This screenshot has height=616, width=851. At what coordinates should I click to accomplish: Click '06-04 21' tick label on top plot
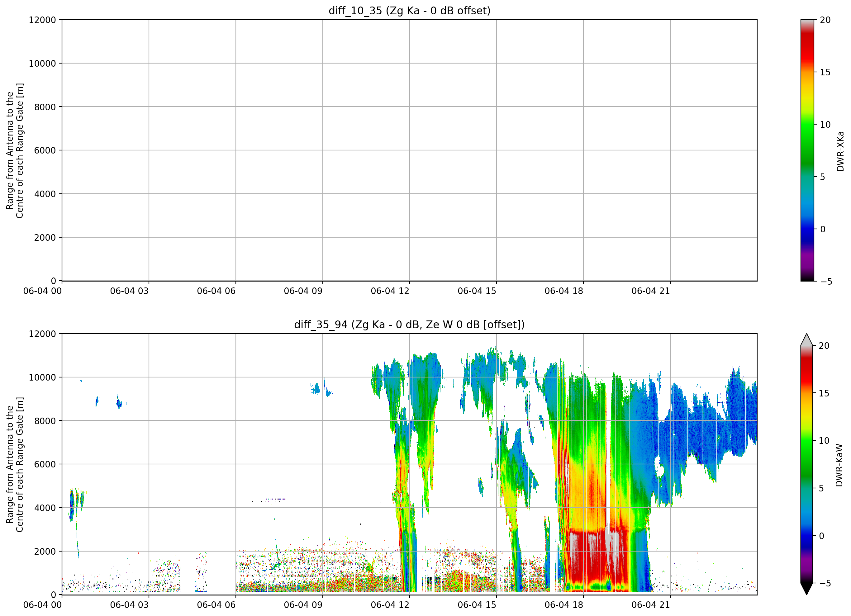click(651, 291)
